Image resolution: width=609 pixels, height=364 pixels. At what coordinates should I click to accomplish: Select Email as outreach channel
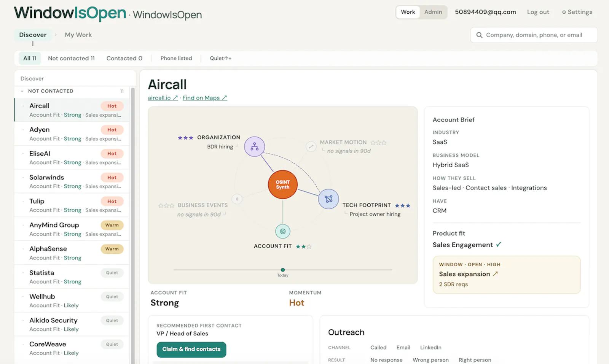pos(403,348)
